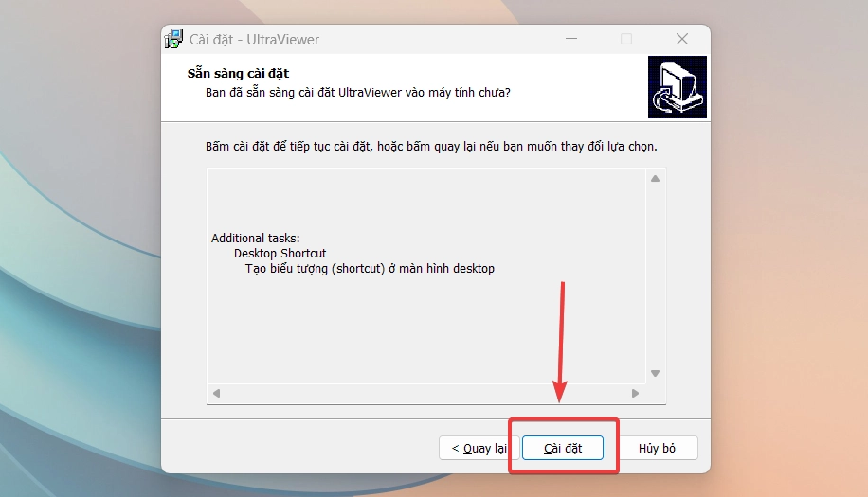Close the UltraViewer setup window
The width and height of the screenshot is (868, 497).
[x=682, y=39]
